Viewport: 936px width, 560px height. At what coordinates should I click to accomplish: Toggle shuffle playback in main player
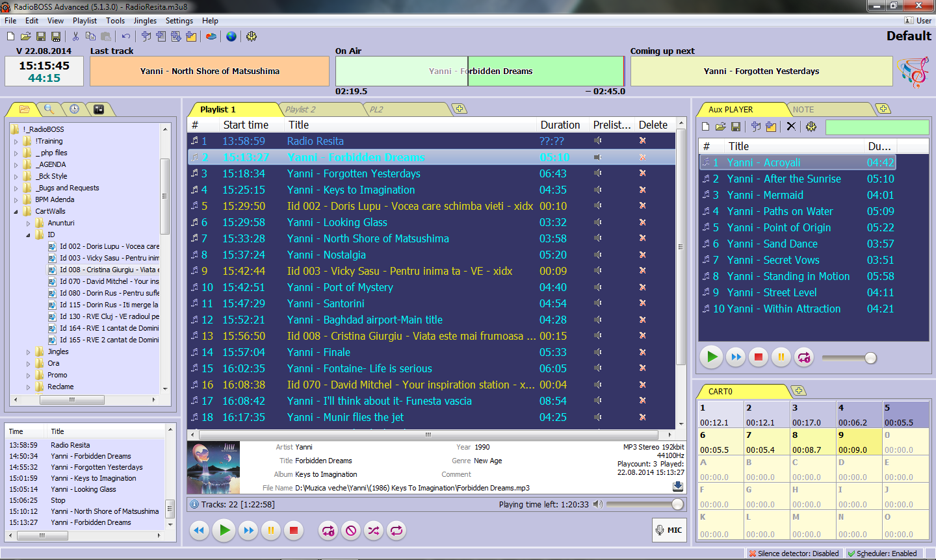click(x=374, y=531)
